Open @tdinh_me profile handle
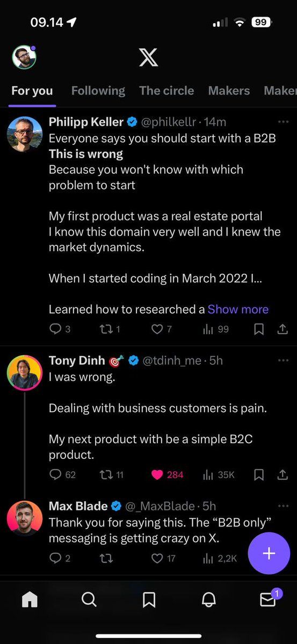Viewport: 297px width, 644px height. (171, 361)
